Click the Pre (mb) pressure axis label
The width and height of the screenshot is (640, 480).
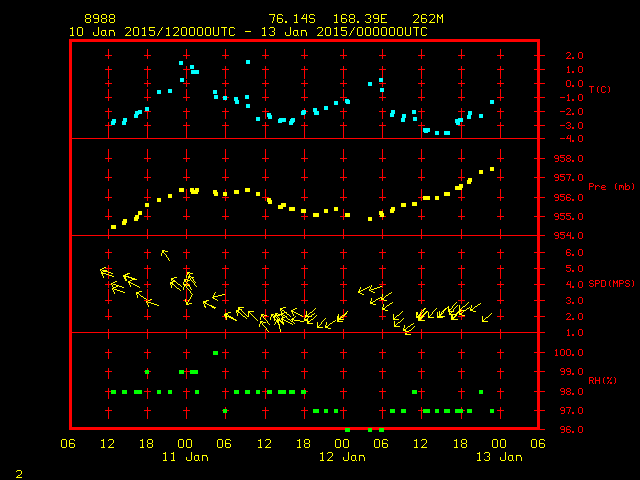[x=611, y=187]
